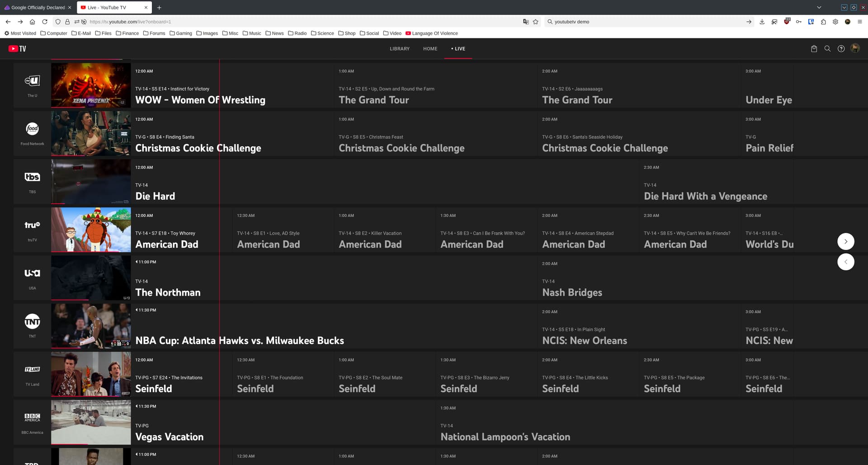
Task: Click the NBA Cup game thumbnail
Action: coord(91,326)
